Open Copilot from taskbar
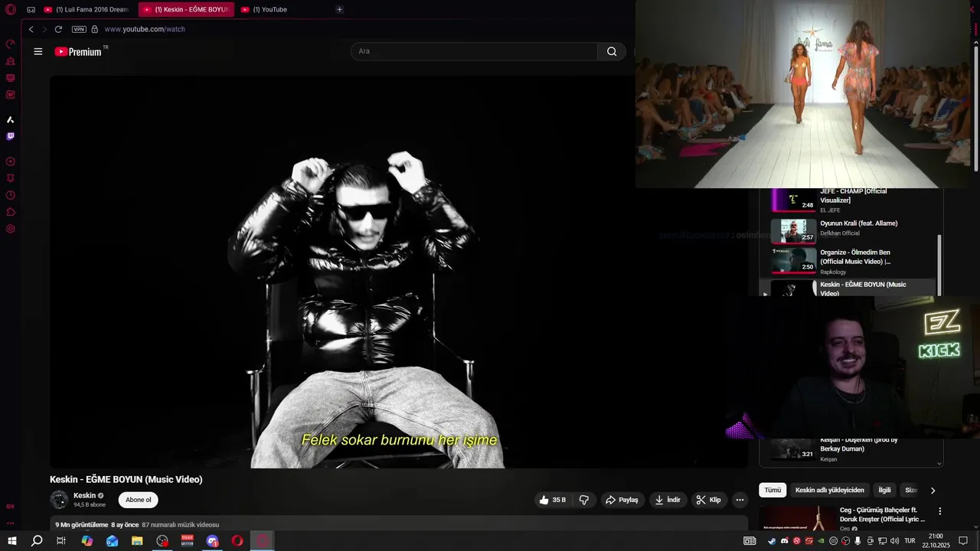Viewport: 980px width, 551px height. pos(87,541)
